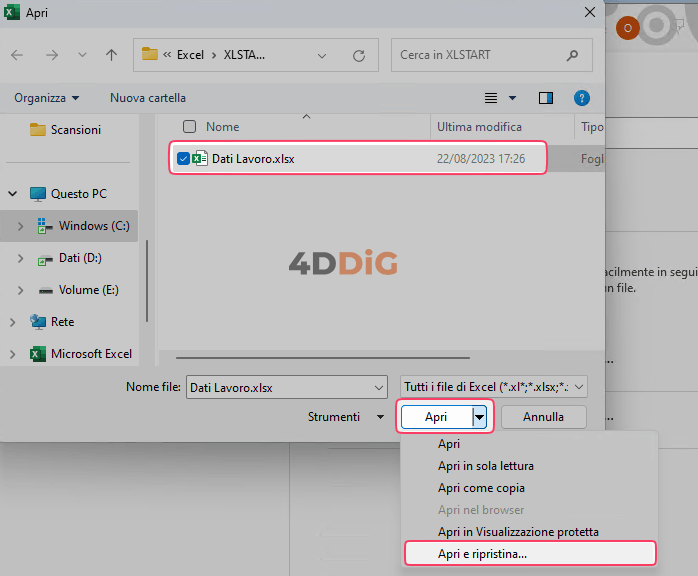698x576 pixels.
Task: Click the 22/08/2023 17:26 modified date
Action: pyautogui.click(x=481, y=158)
